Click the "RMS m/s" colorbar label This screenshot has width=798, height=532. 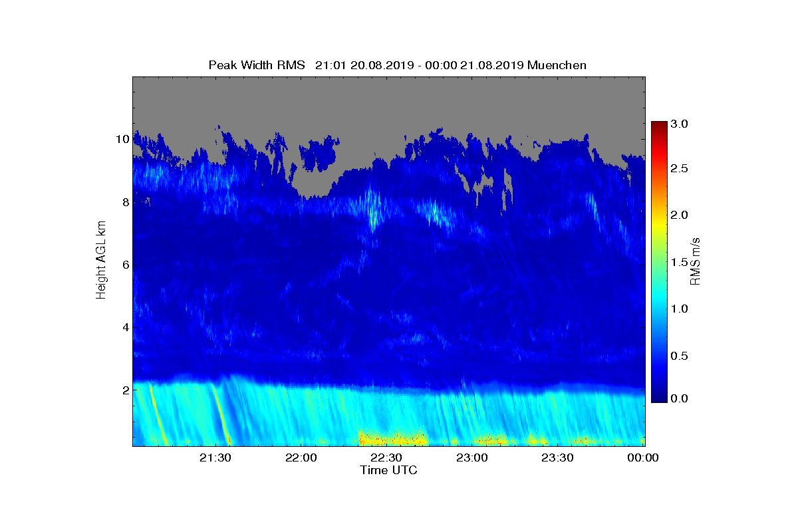point(695,261)
